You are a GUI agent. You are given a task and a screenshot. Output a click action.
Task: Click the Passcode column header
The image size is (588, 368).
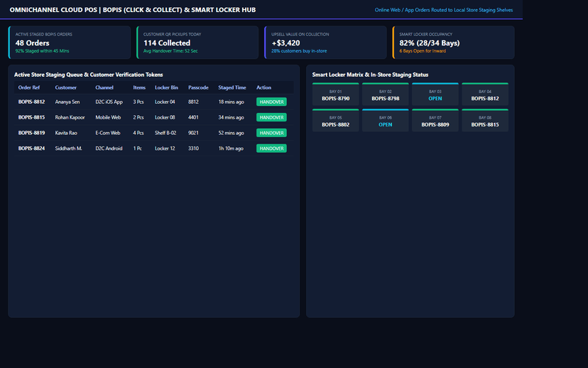198,87
